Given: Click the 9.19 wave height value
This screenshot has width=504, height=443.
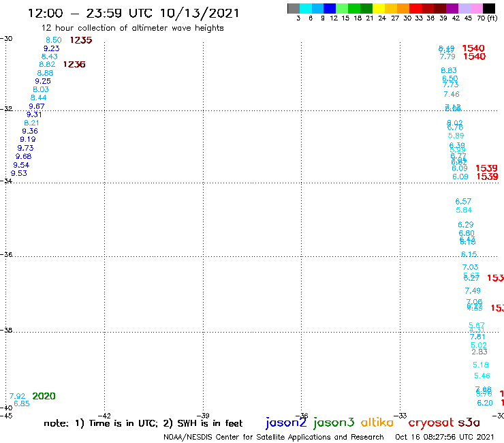Looking at the screenshot, I should tap(28, 139).
